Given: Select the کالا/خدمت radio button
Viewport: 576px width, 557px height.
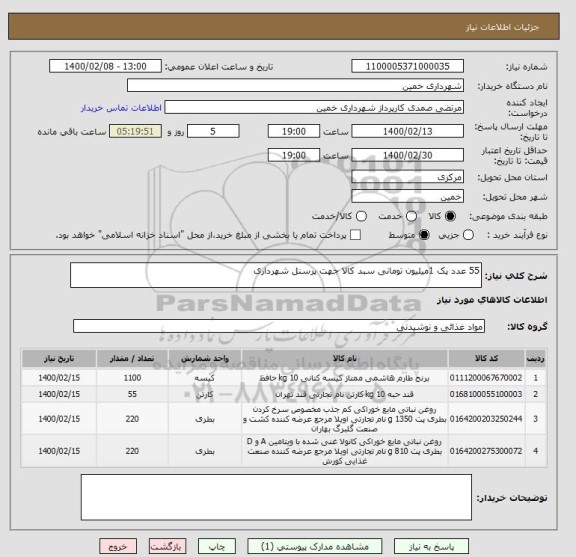Looking at the screenshot, I should pos(361,216).
